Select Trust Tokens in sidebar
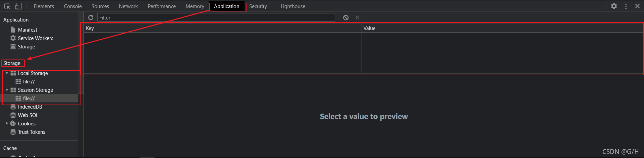 [32, 132]
